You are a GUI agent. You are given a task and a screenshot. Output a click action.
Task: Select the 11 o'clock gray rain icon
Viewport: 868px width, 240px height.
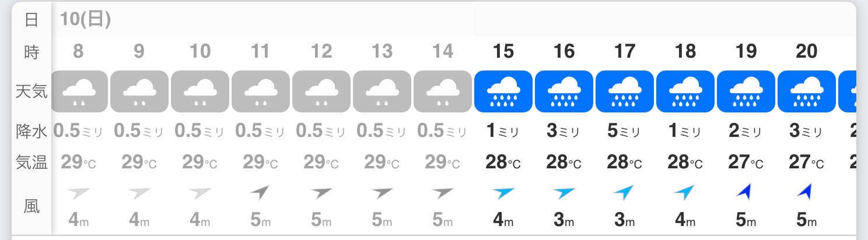tap(261, 91)
